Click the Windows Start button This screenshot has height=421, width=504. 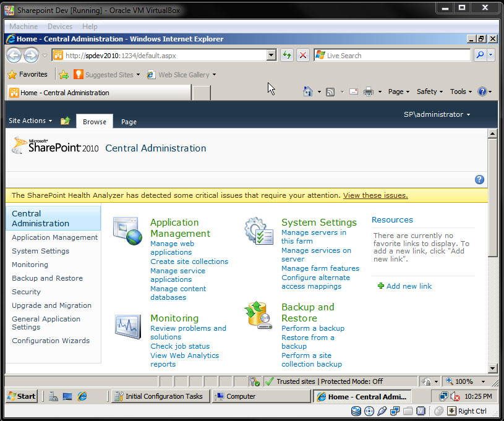tap(22, 396)
